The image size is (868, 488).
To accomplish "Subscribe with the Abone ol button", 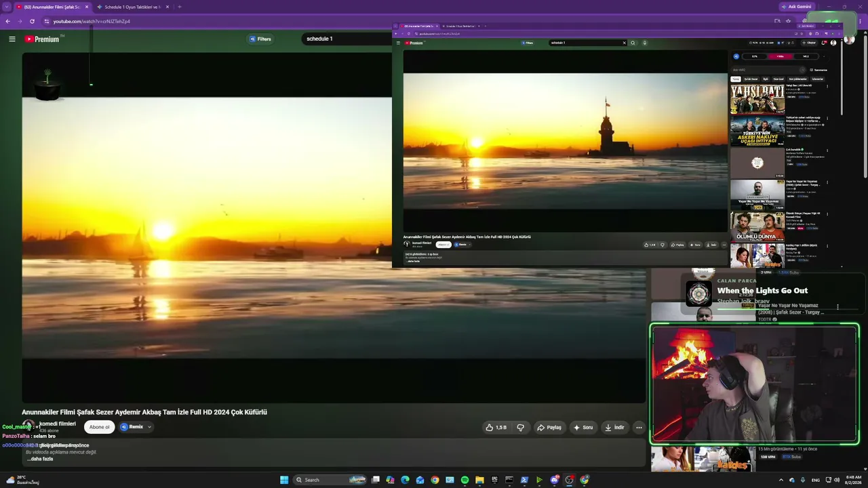I will 99,427.
